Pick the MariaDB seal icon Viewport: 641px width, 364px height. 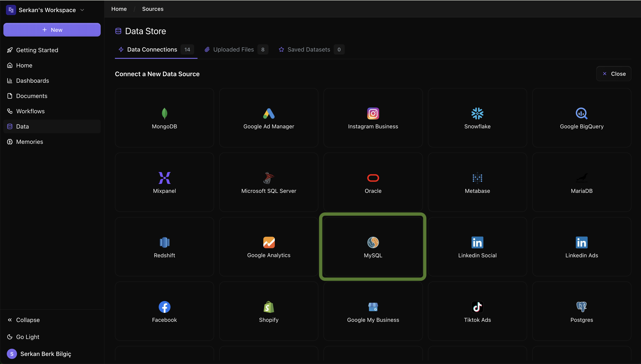(582, 178)
